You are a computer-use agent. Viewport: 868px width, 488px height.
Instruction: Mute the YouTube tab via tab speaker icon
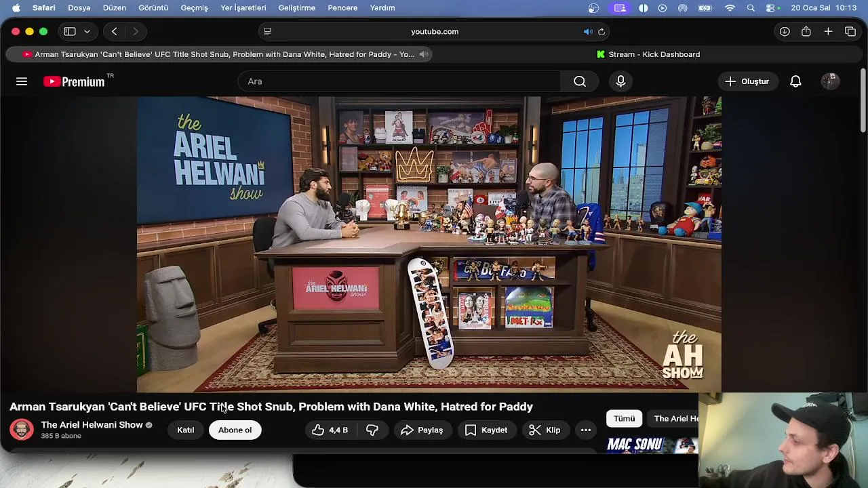coord(423,54)
